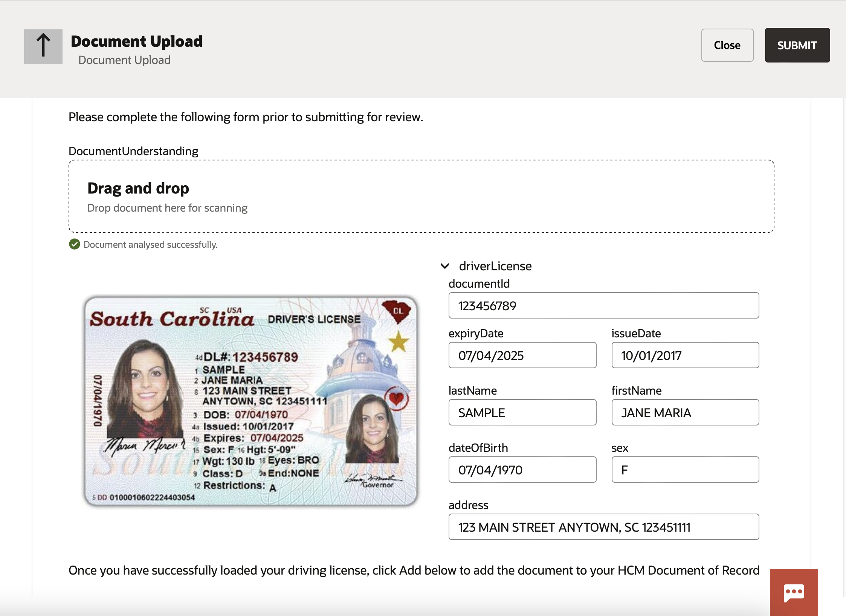Click the lastName field containing SAMPLE

tap(522, 412)
